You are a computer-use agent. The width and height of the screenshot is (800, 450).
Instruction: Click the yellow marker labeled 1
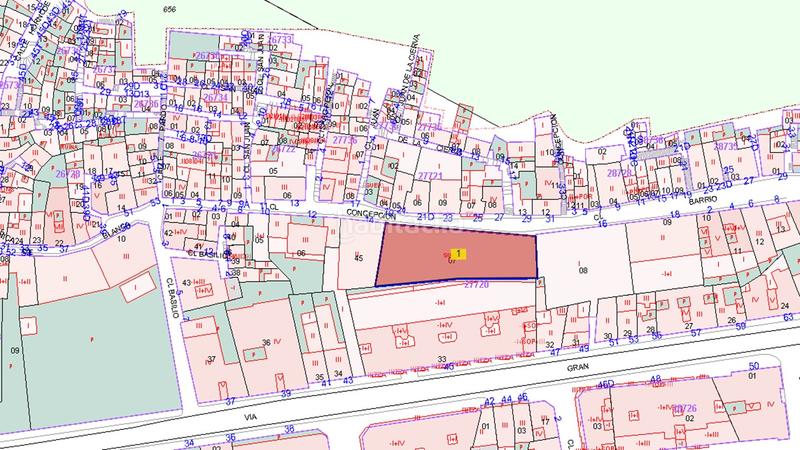click(x=458, y=254)
